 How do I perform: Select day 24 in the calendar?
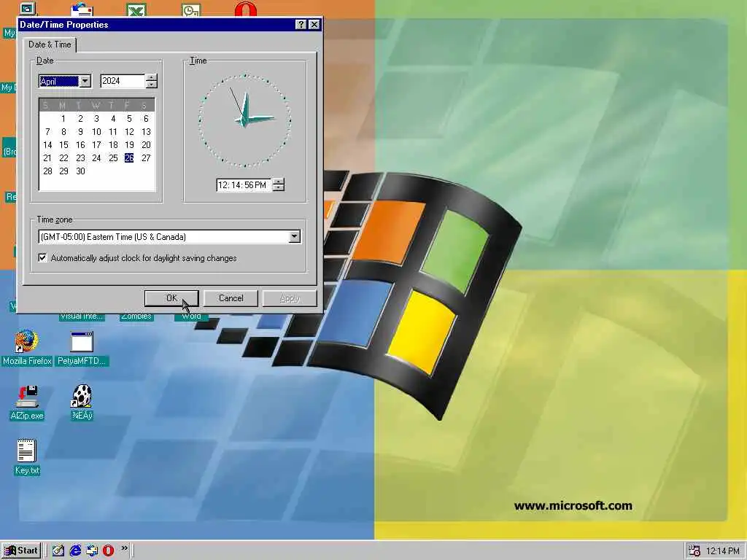click(x=96, y=158)
